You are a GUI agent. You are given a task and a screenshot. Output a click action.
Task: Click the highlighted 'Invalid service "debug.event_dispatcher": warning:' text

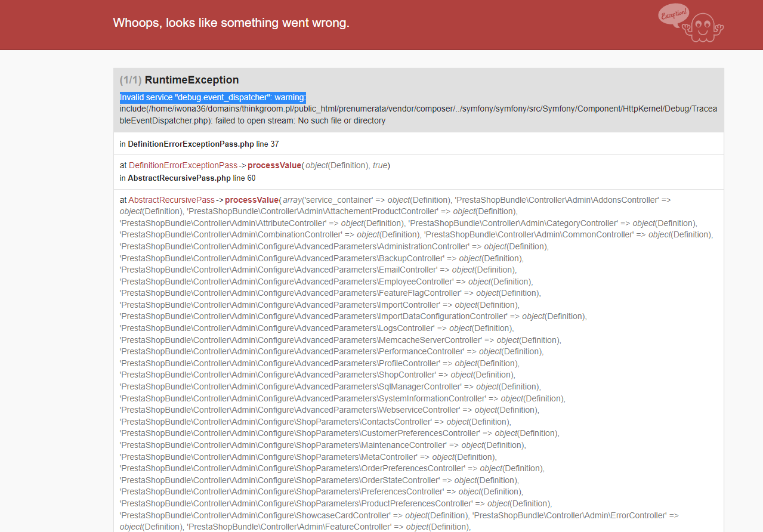tap(213, 97)
